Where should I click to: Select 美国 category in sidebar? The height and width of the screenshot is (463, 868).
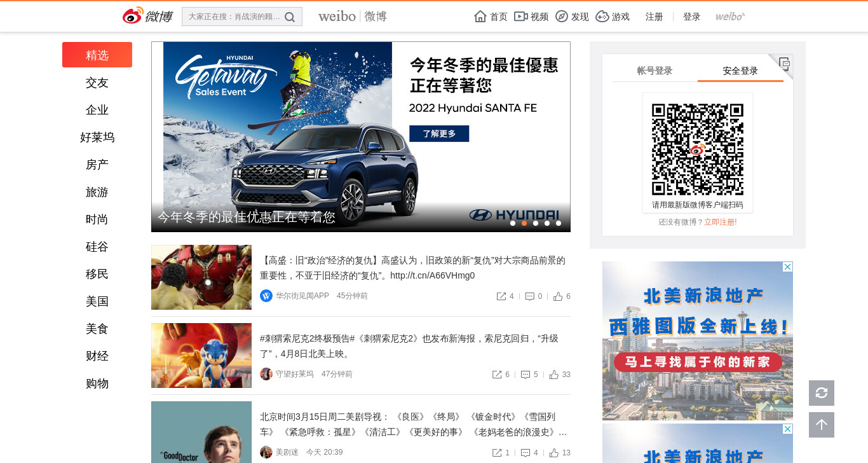pyautogui.click(x=97, y=301)
